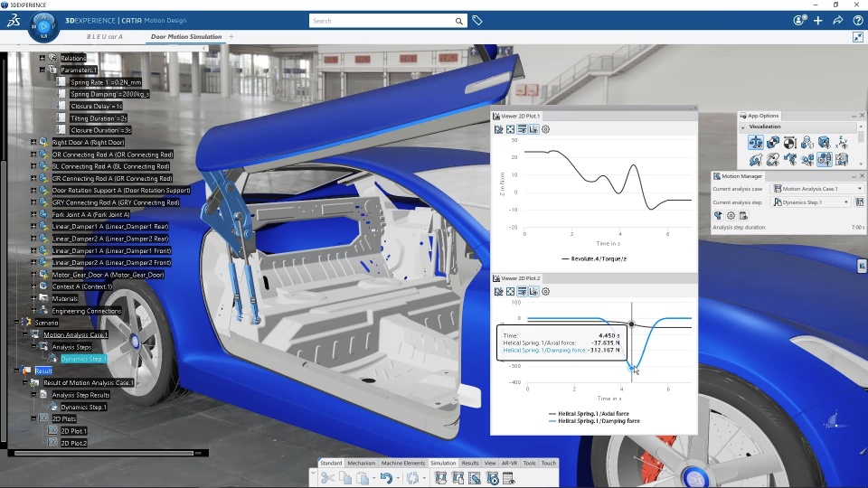Collapse the Visualization section arrow

point(743,127)
